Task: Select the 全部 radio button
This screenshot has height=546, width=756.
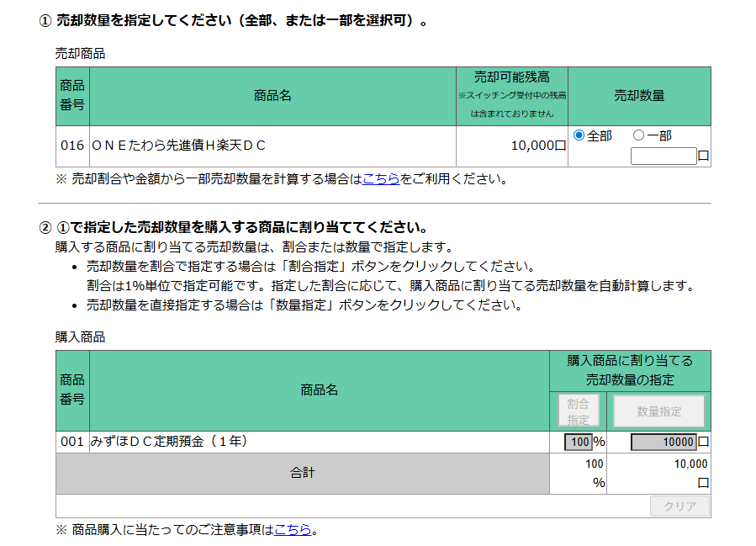Action: (x=579, y=135)
